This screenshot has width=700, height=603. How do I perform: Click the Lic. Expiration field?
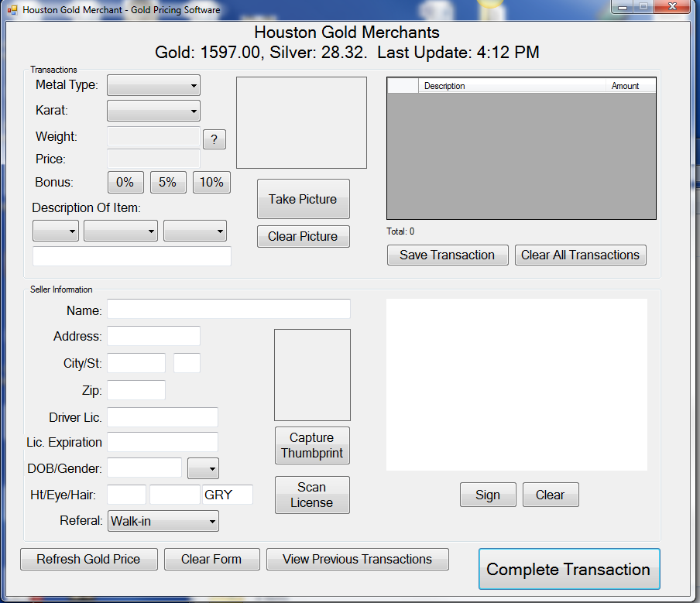[163, 442]
